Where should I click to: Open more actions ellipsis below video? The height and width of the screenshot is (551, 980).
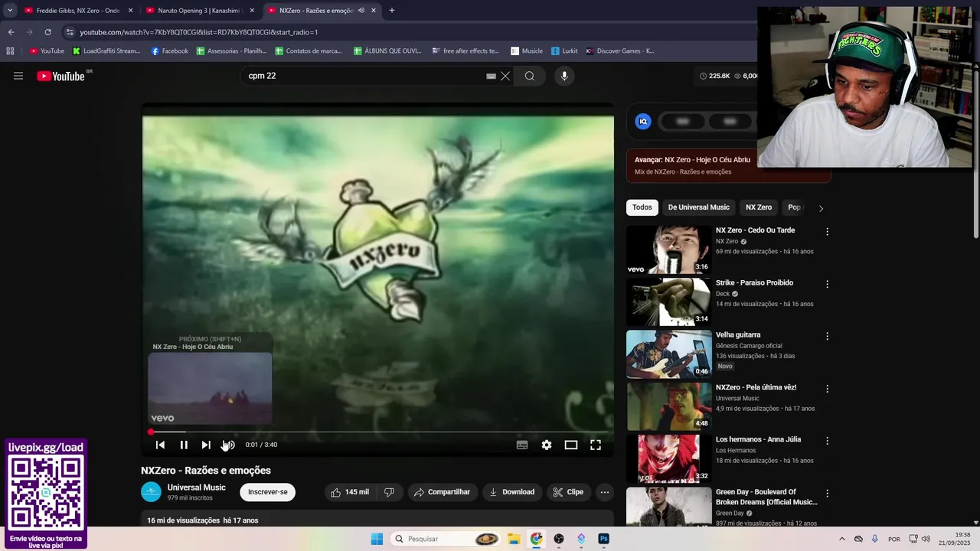click(x=605, y=492)
